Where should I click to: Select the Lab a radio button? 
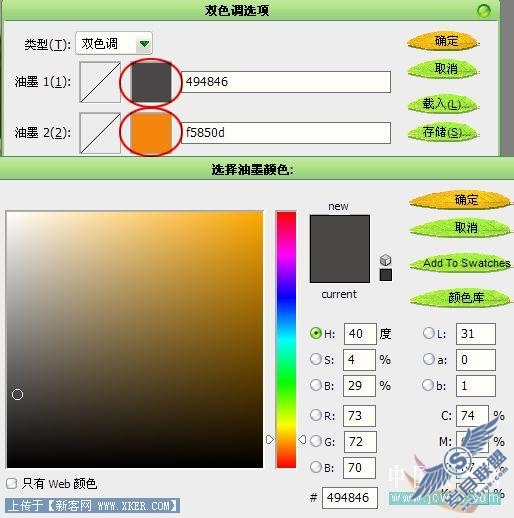pos(428,359)
